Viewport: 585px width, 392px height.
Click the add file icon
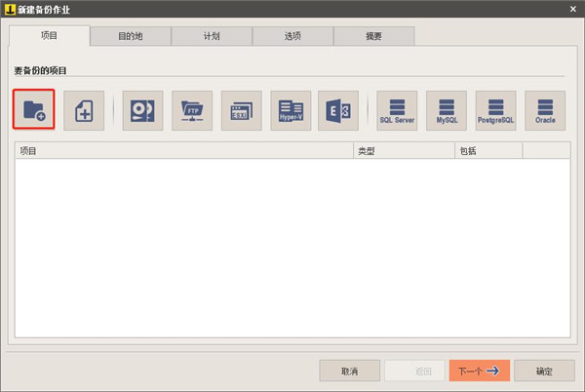pyautogui.click(x=84, y=110)
